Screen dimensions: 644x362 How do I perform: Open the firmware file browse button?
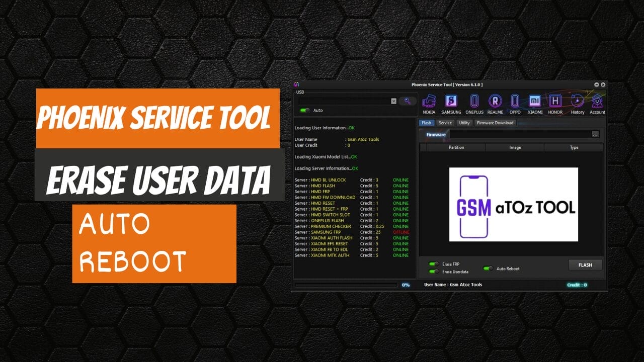pyautogui.click(x=595, y=134)
